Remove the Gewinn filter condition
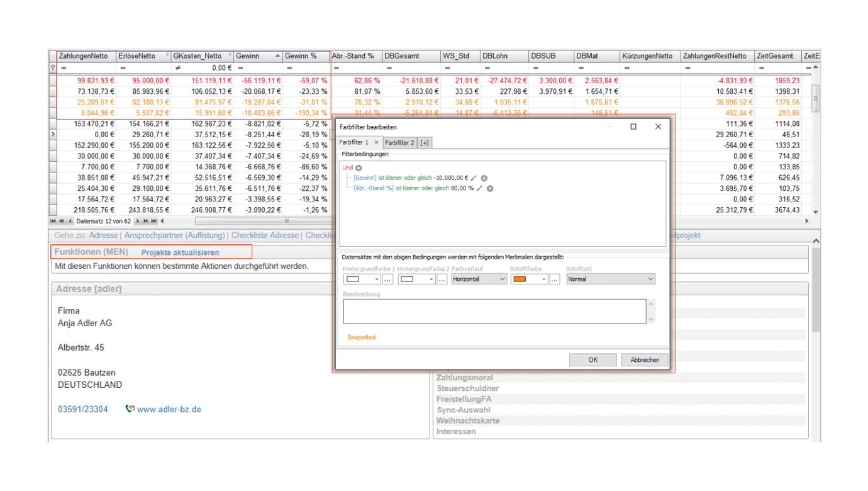868x491 pixels. (484, 178)
